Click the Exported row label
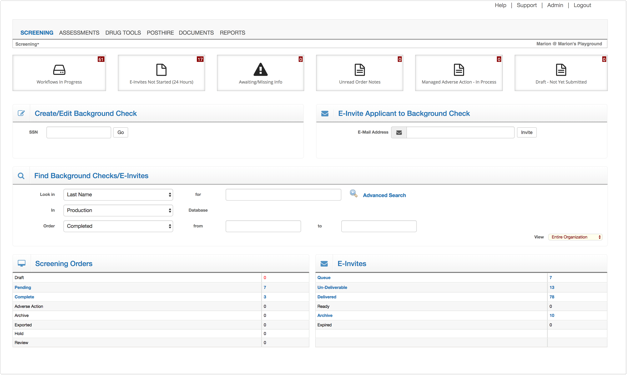This screenshot has width=627, height=376. point(23,325)
